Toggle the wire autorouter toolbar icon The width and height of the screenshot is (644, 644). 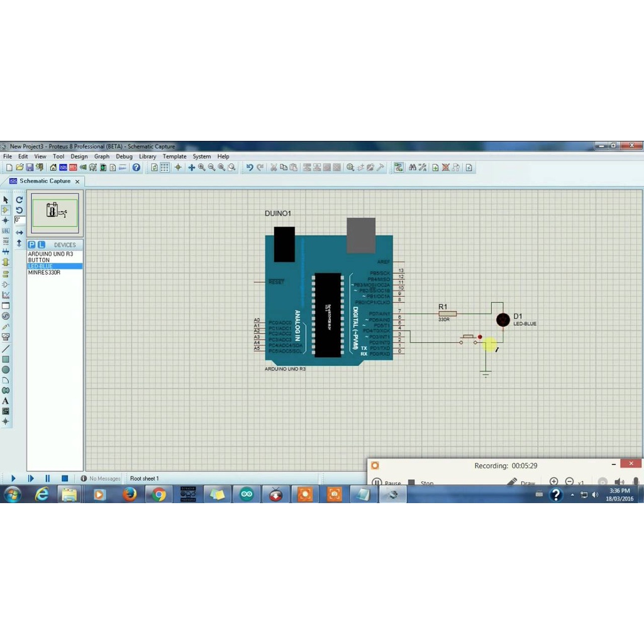pos(398,167)
